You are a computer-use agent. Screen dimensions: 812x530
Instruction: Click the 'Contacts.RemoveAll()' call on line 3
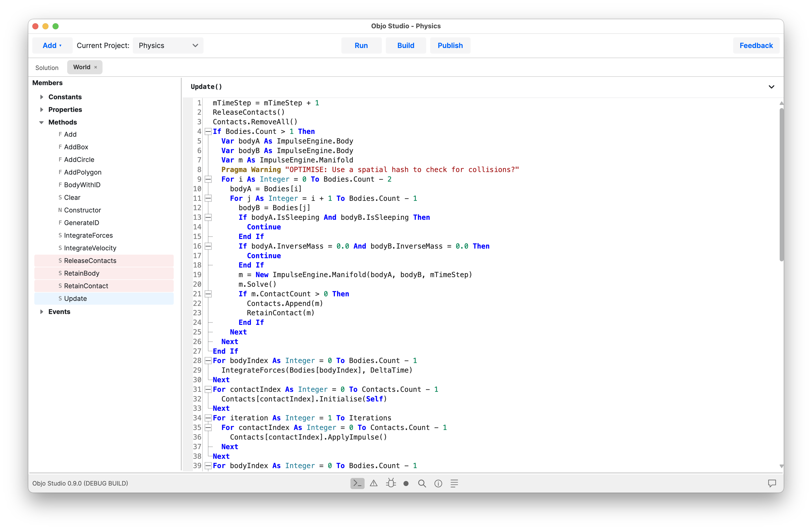[255, 122]
